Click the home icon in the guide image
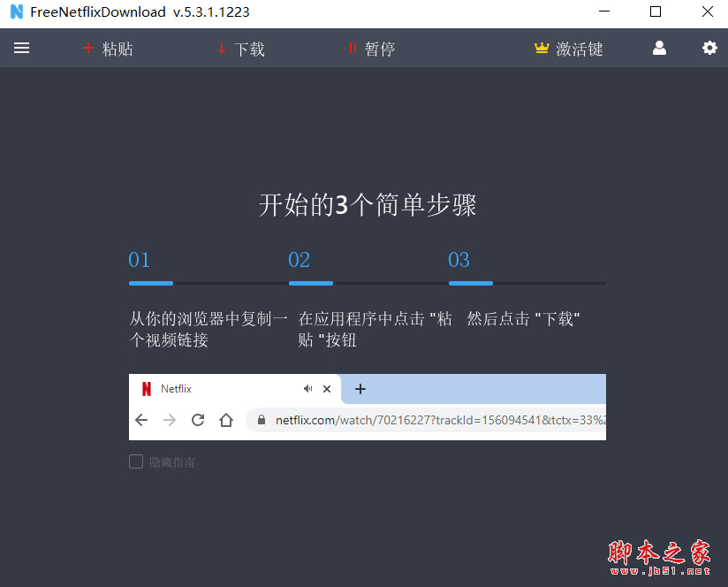 coord(226,420)
